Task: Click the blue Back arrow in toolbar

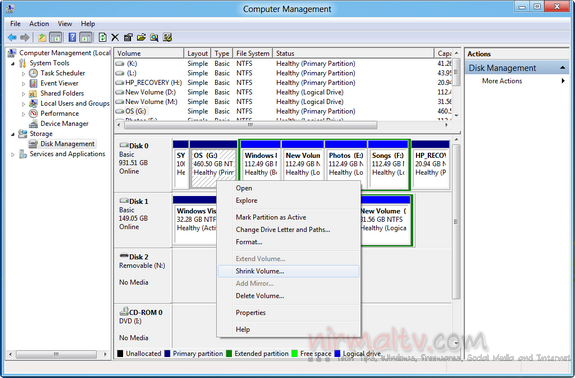Action: pyautogui.click(x=12, y=37)
